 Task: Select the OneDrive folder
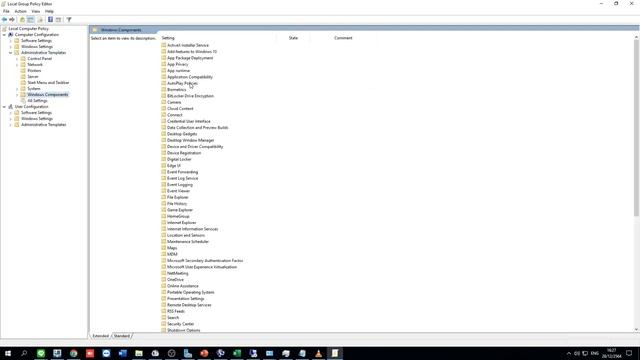[x=175, y=280]
